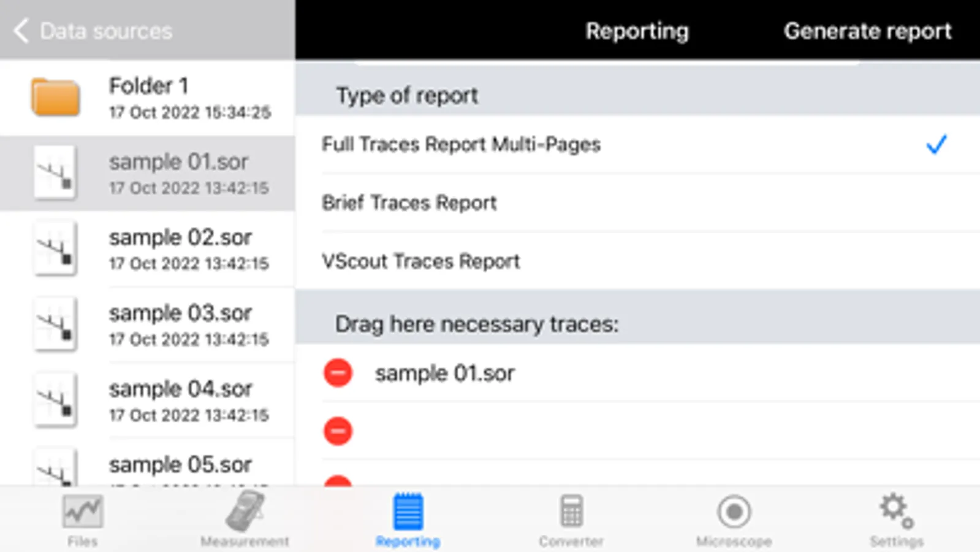Click the red remove button on the empty row under sample 01.sor
This screenshot has width=980, height=552.
coord(338,431)
